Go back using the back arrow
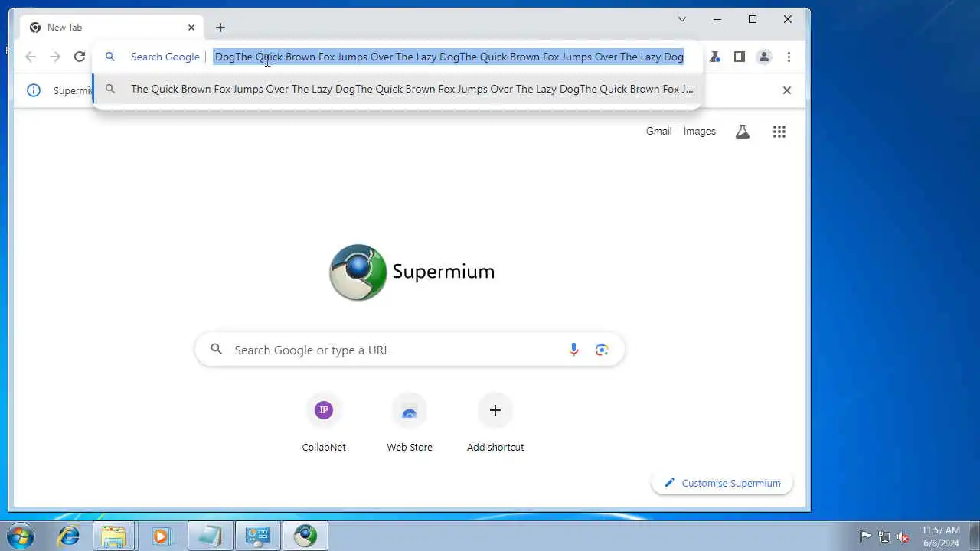980x551 pixels. (31, 57)
